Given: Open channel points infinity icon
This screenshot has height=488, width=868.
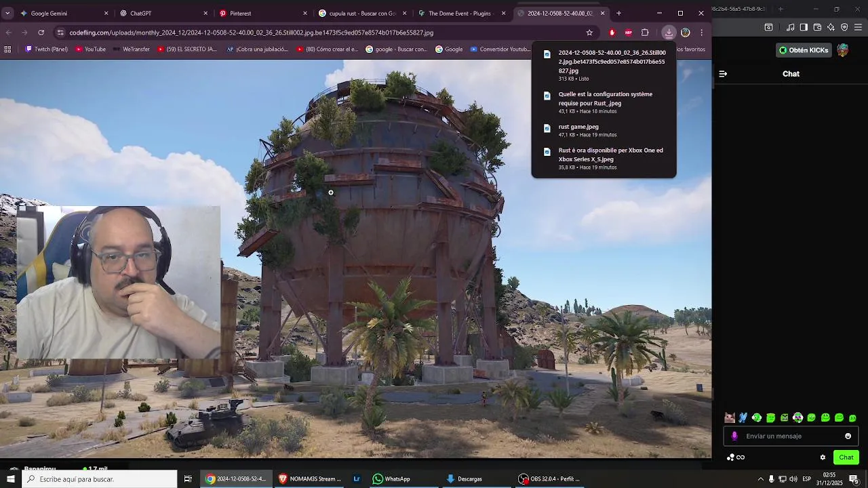Looking at the screenshot, I should pos(735,457).
